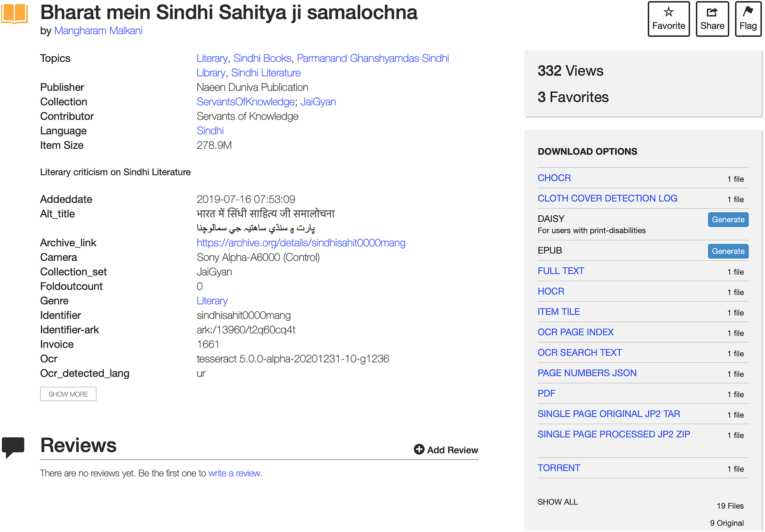Flag this item using the flag icon

(748, 12)
